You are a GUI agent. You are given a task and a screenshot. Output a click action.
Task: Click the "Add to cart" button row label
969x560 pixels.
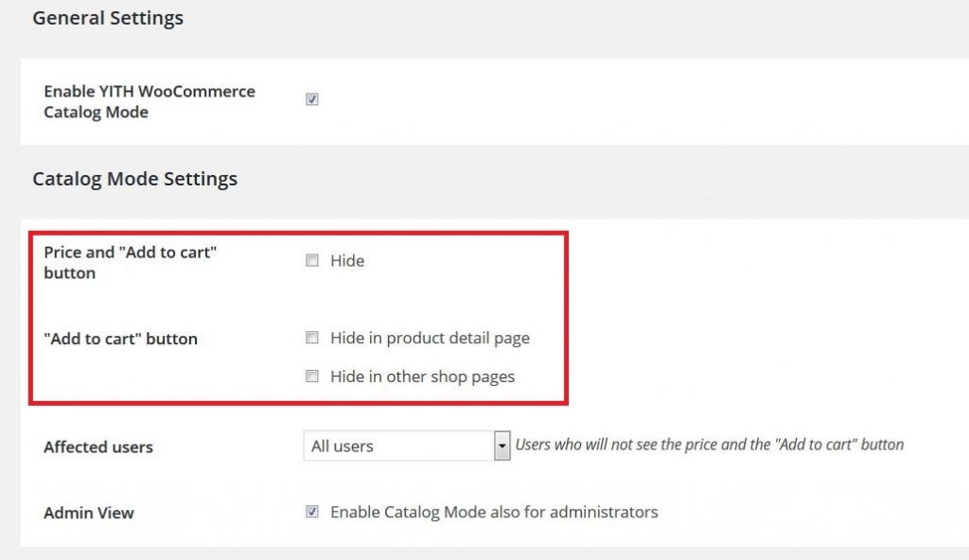[120, 339]
